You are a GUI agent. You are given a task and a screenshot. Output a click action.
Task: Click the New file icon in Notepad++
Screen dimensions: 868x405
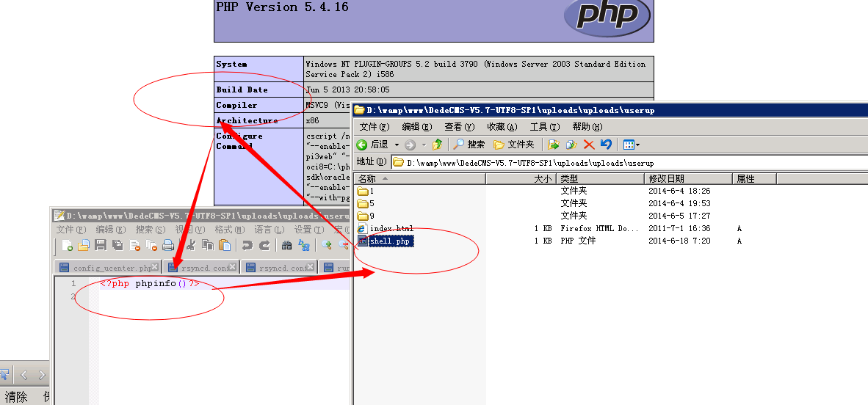pyautogui.click(x=67, y=246)
